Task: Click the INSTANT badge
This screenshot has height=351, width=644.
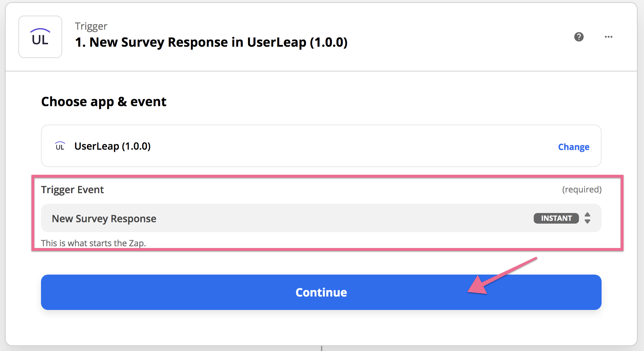Action: (556, 218)
